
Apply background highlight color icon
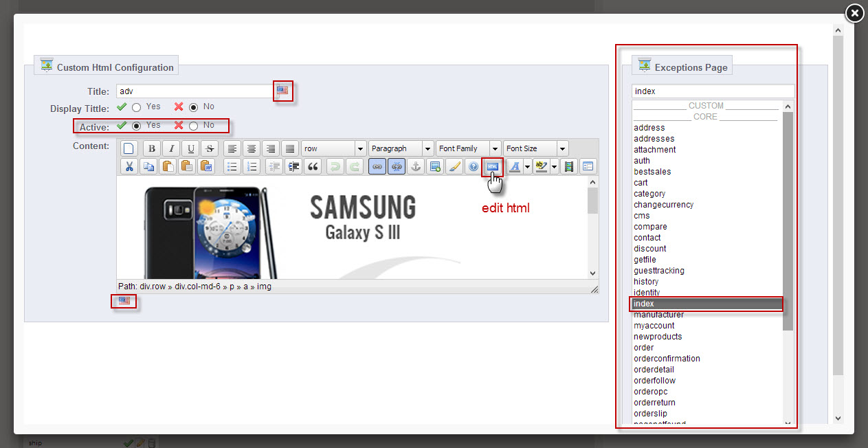(541, 166)
